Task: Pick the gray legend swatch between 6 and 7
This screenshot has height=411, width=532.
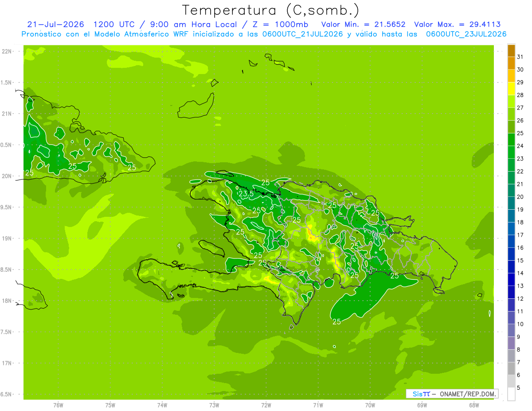Action: click(x=511, y=369)
